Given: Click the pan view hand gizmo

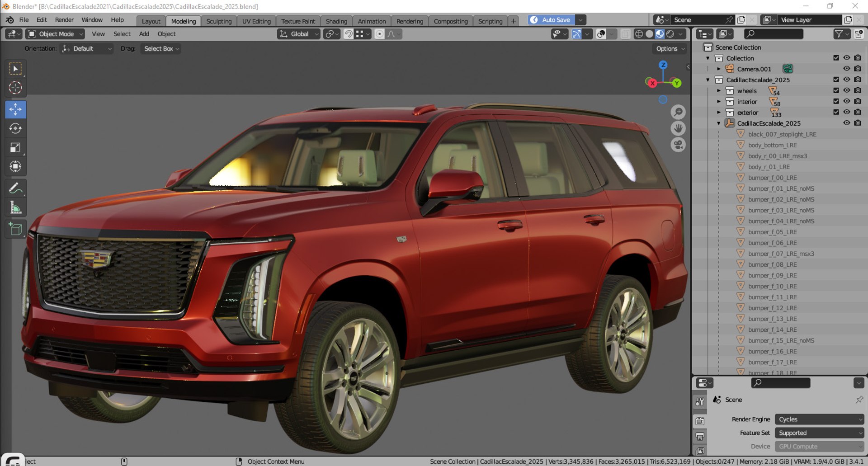Looking at the screenshot, I should click(678, 128).
